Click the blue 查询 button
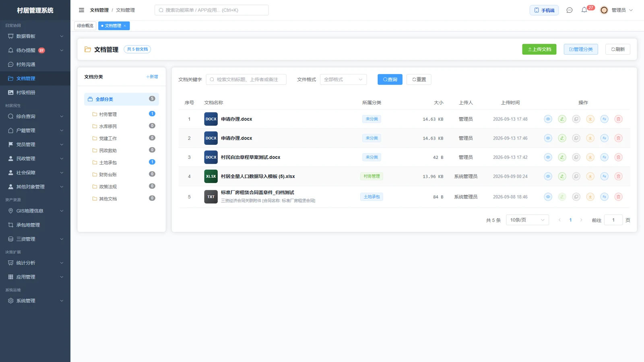The width and height of the screenshot is (644, 362). 390,80
